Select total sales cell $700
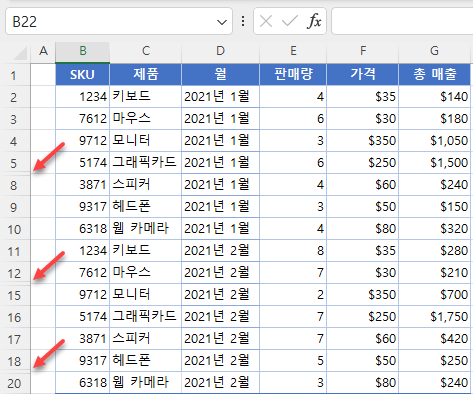 [x=434, y=295]
